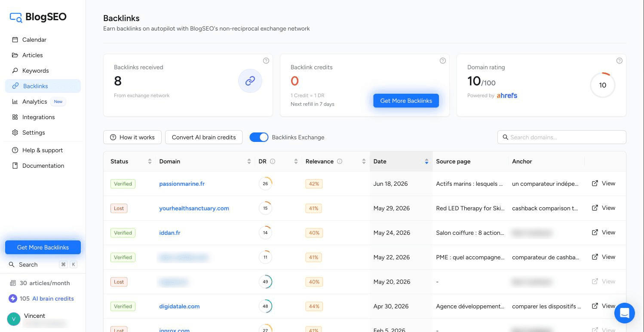644x332 pixels.
Task: Click the How it works button
Action: click(132, 137)
